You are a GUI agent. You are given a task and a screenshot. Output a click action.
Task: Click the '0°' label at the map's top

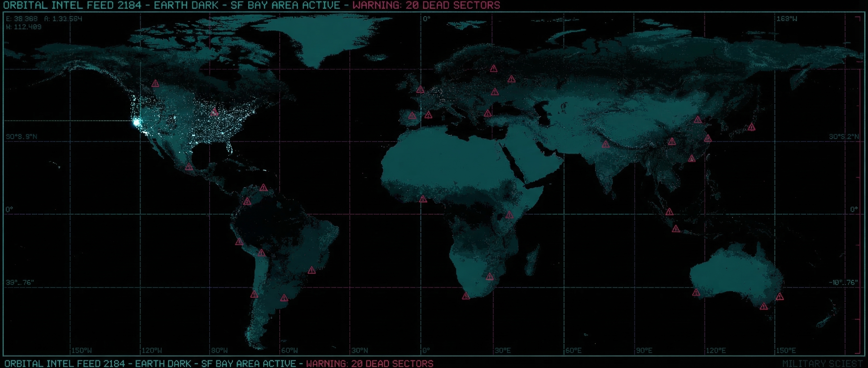(x=427, y=19)
